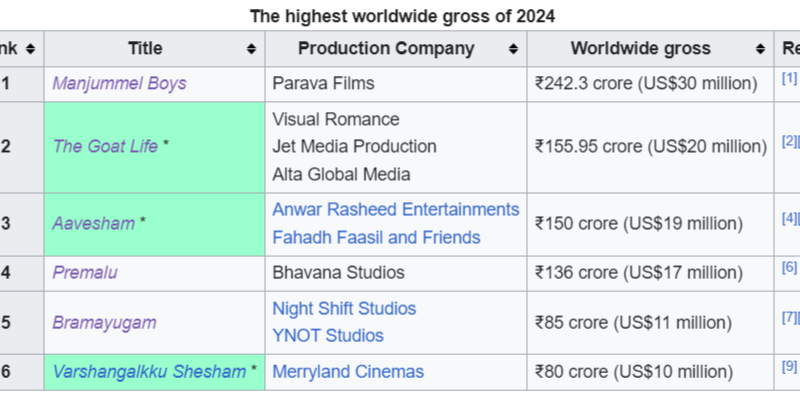
Task: Visit Fahadh Faasil and Friends page
Action: click(x=377, y=237)
